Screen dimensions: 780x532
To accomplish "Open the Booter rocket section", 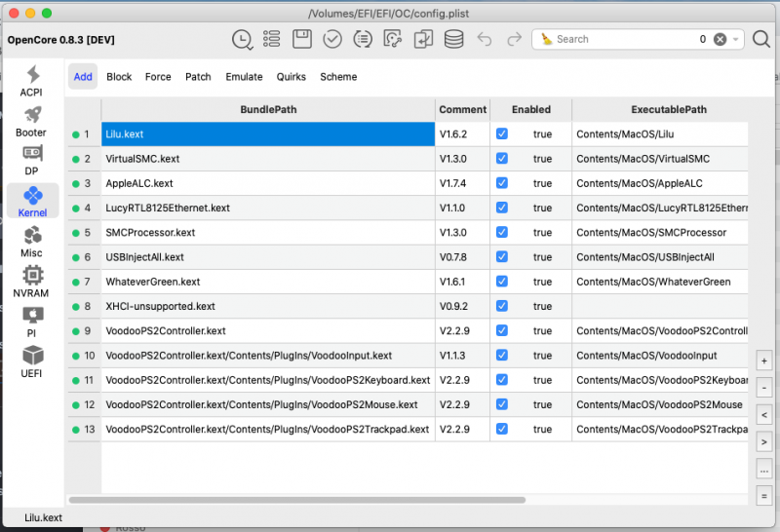I will (31, 122).
